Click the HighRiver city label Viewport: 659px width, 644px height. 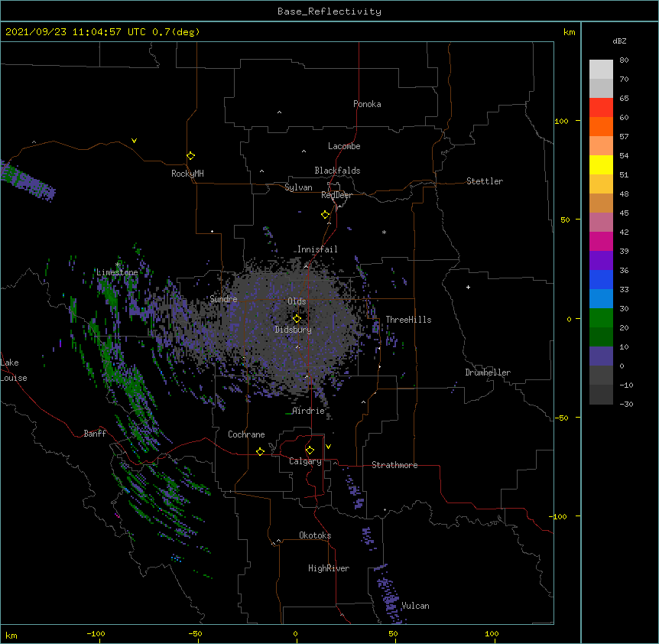pos(329,568)
